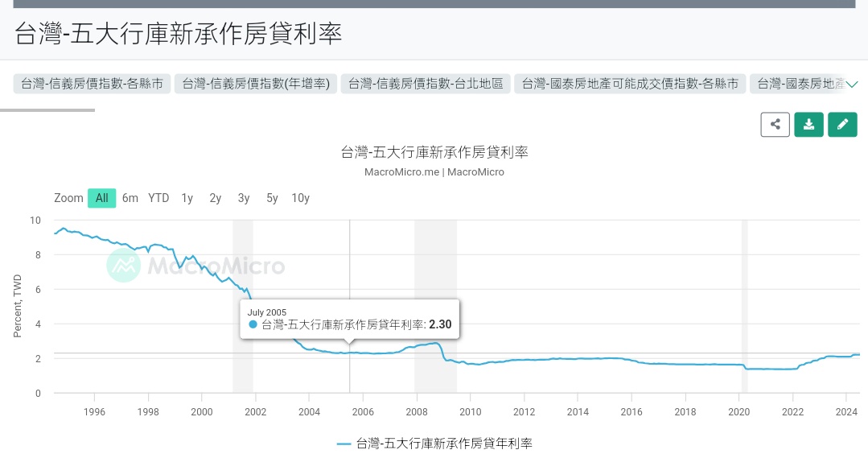Open the 台灣-國泰房地產可能成交價指數-各縣市 tag
Image resolution: width=868 pixels, height=454 pixels.
(630, 84)
